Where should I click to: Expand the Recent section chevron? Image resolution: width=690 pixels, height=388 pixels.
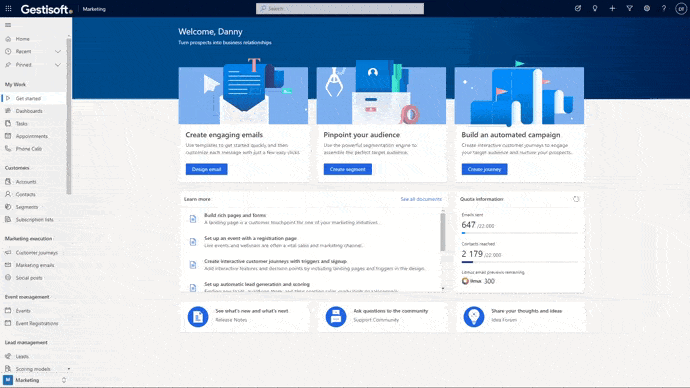(58, 51)
